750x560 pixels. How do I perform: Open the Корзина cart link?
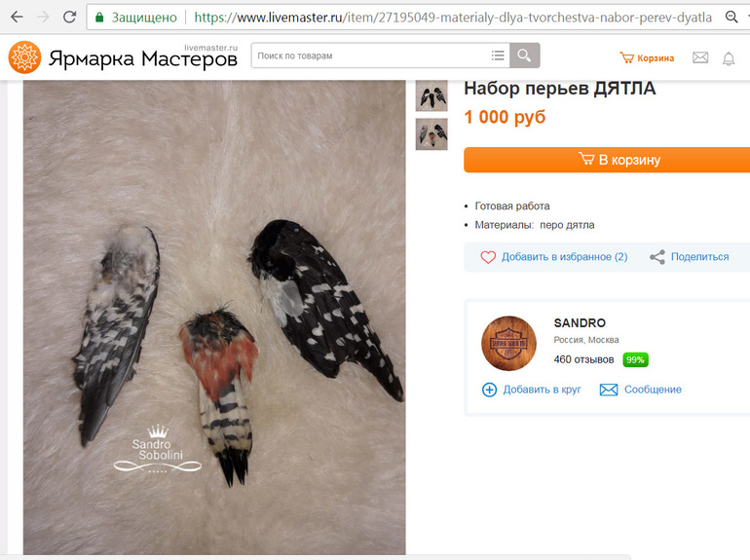pyautogui.click(x=647, y=57)
